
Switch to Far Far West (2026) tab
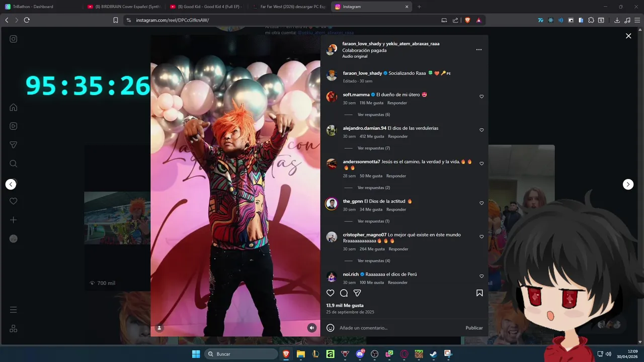tap(289, 7)
